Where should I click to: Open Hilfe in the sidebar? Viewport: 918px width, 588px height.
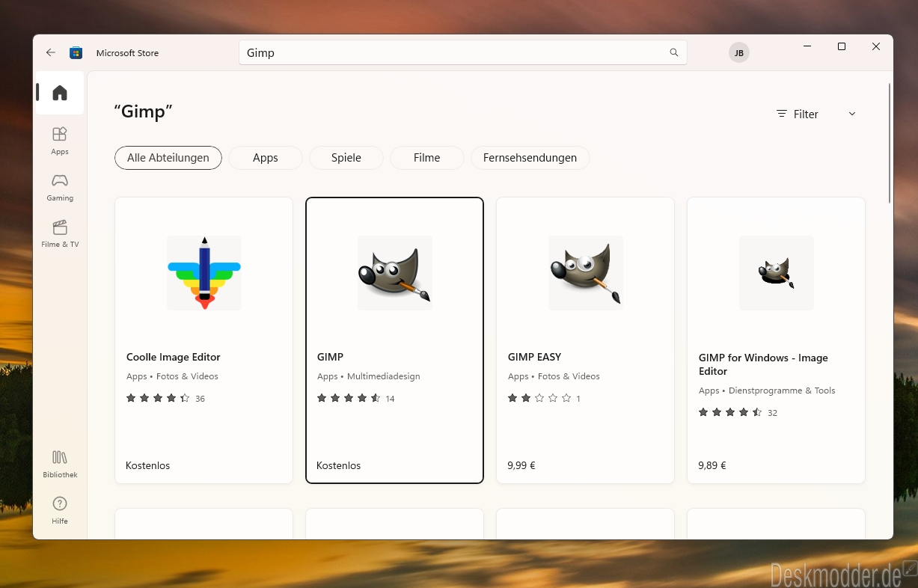[x=60, y=510]
